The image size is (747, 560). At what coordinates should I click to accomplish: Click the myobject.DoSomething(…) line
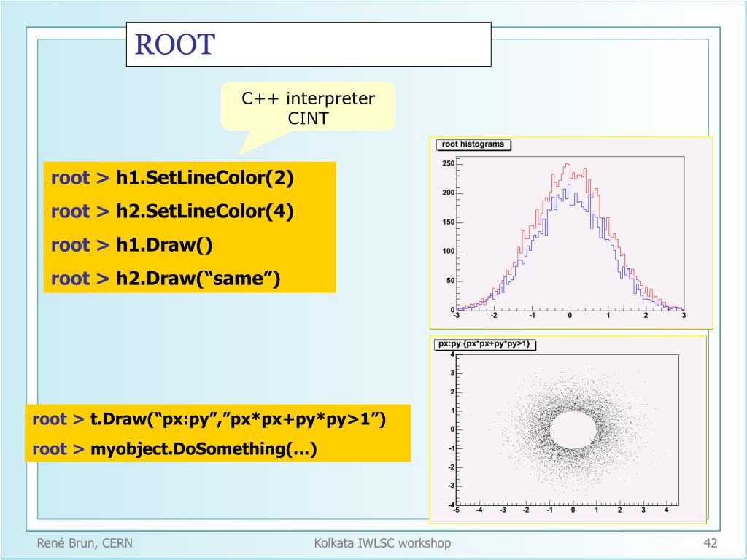coord(174,448)
